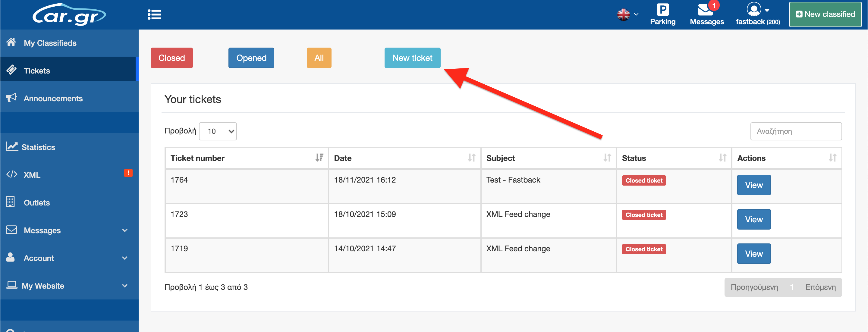Click Closed ticket badge for ticket 1719
Image resolution: width=868 pixels, height=332 pixels.
[x=644, y=249]
